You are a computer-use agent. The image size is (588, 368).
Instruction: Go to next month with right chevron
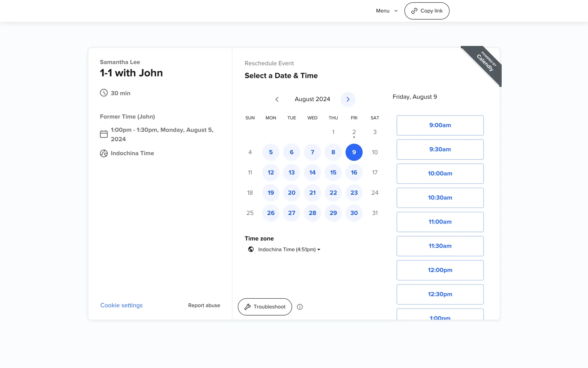(348, 99)
